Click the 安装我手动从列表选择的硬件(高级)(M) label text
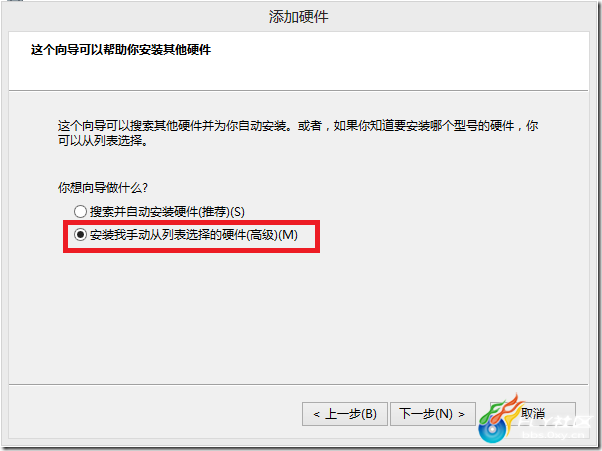602x451 pixels. click(x=194, y=235)
